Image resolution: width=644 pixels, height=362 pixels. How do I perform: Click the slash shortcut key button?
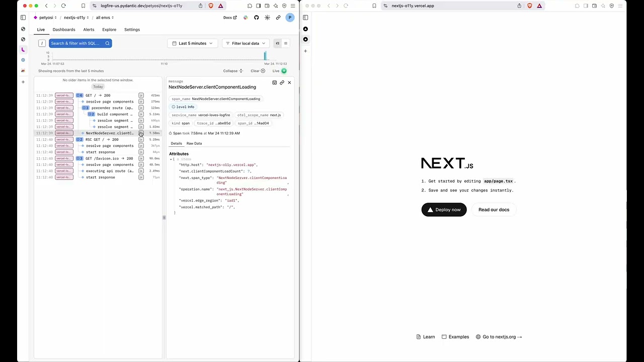pyautogui.click(x=42, y=43)
